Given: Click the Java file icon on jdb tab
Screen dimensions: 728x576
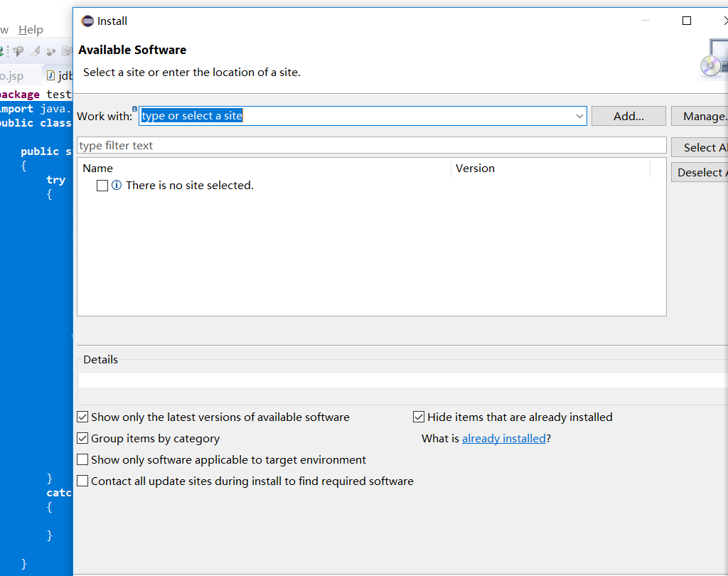Looking at the screenshot, I should point(50,75).
